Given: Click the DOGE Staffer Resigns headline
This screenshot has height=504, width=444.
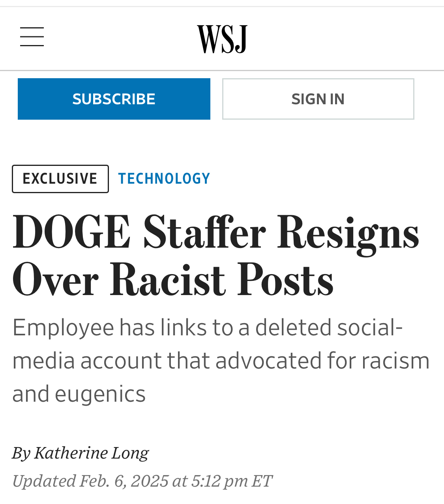Looking at the screenshot, I should pos(215,256).
